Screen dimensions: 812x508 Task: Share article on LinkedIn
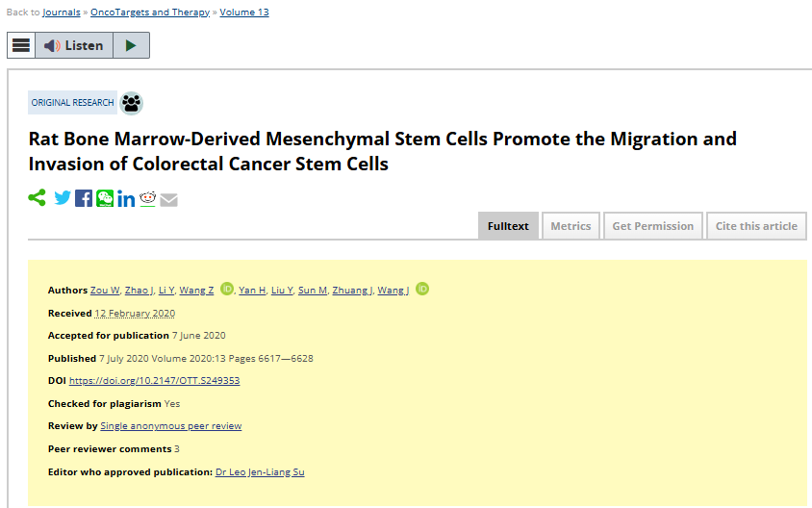[x=126, y=199]
